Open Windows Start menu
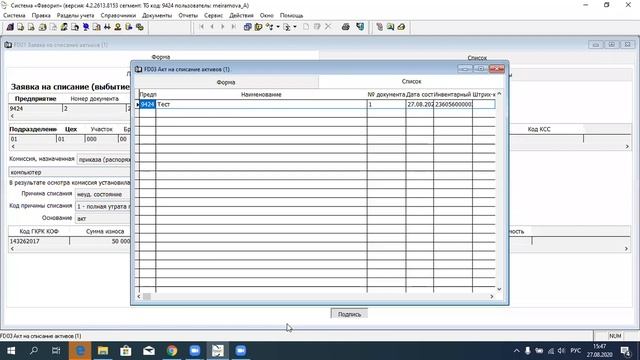This screenshot has width=640, height=360. 11,351
